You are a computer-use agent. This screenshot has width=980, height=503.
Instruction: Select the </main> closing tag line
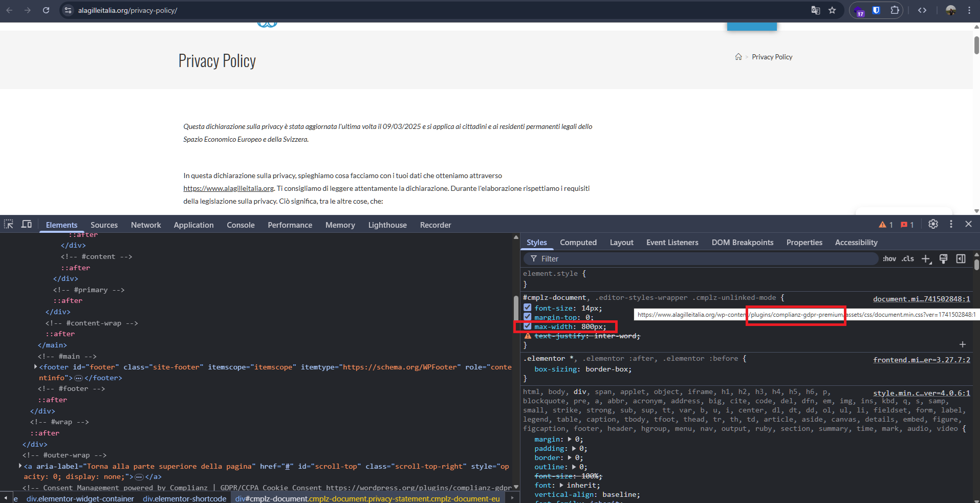click(x=52, y=345)
